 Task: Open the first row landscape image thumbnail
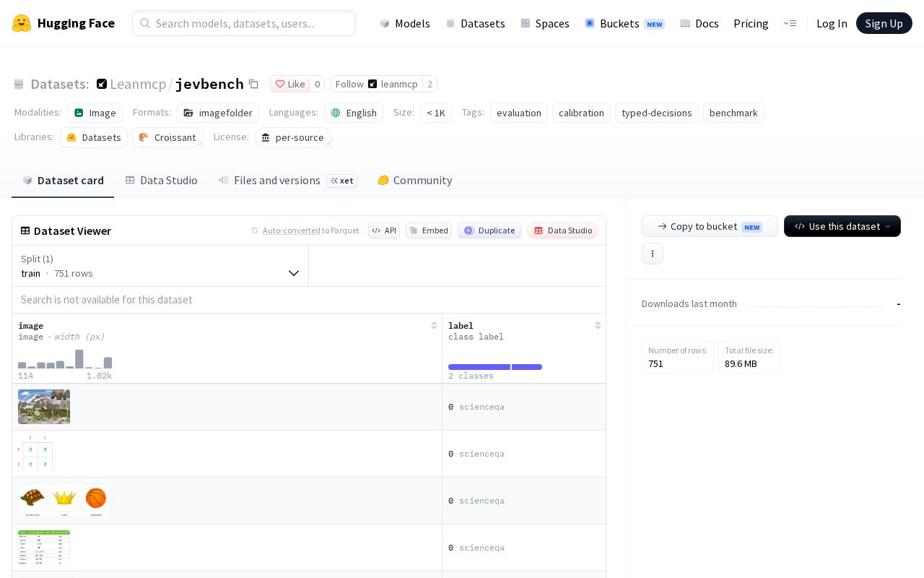(44, 407)
